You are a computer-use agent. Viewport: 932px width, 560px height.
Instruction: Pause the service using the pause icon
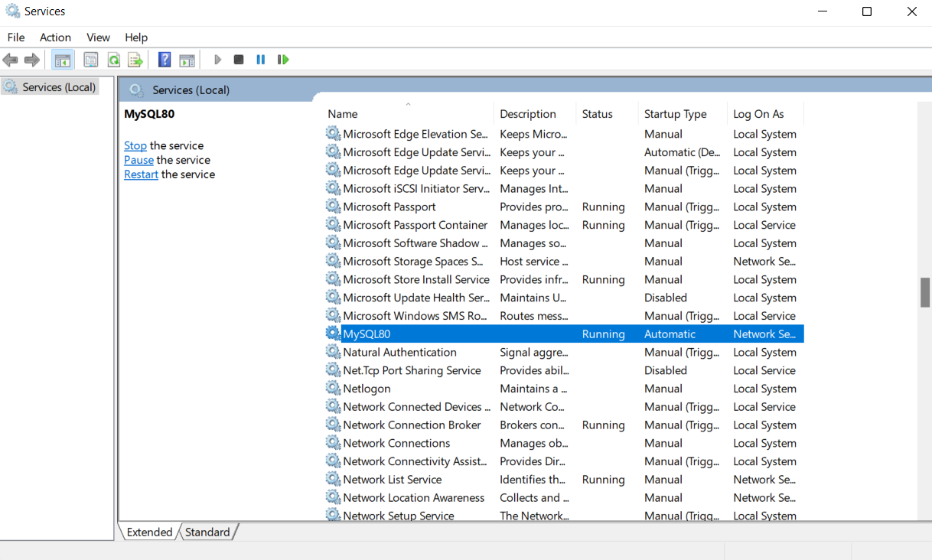tap(260, 59)
